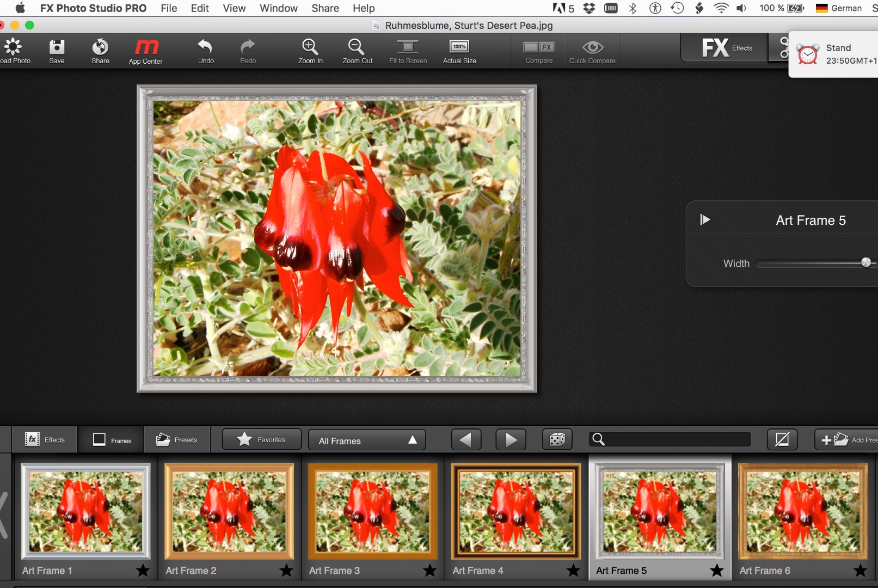Open the View menu
The width and height of the screenshot is (878, 588).
pyautogui.click(x=234, y=8)
